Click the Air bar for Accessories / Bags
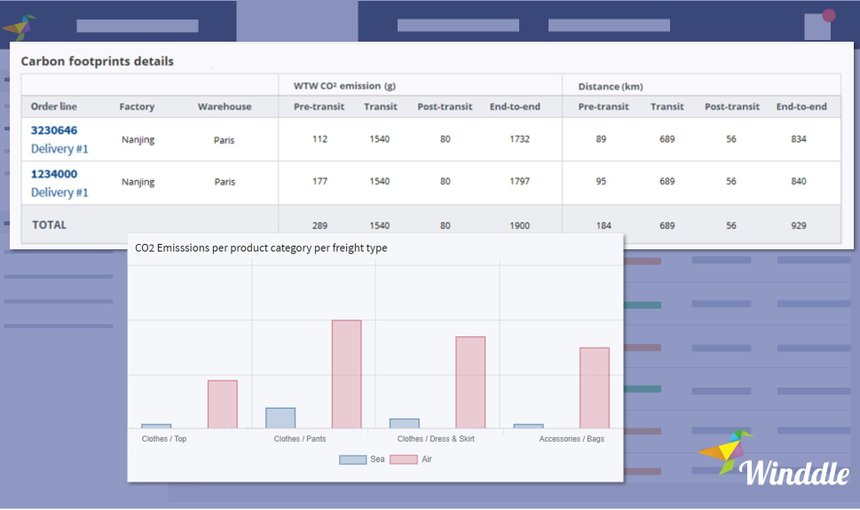 tap(595, 388)
